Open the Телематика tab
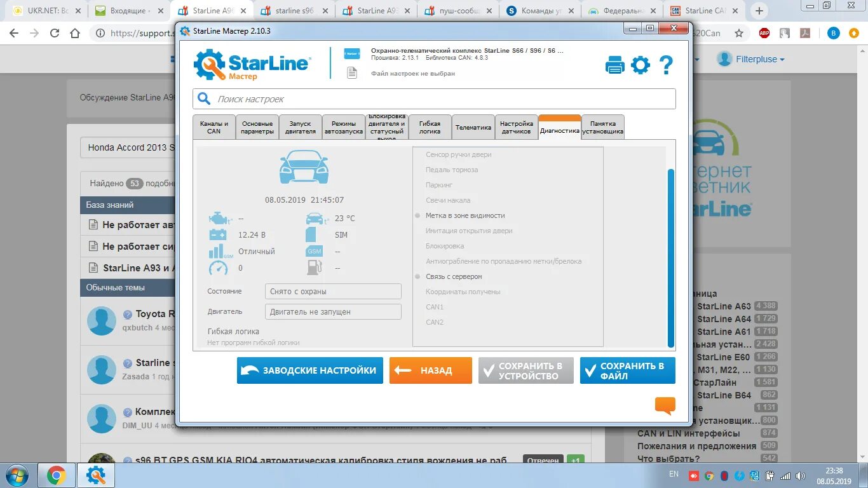The width and height of the screenshot is (868, 488). (x=473, y=127)
